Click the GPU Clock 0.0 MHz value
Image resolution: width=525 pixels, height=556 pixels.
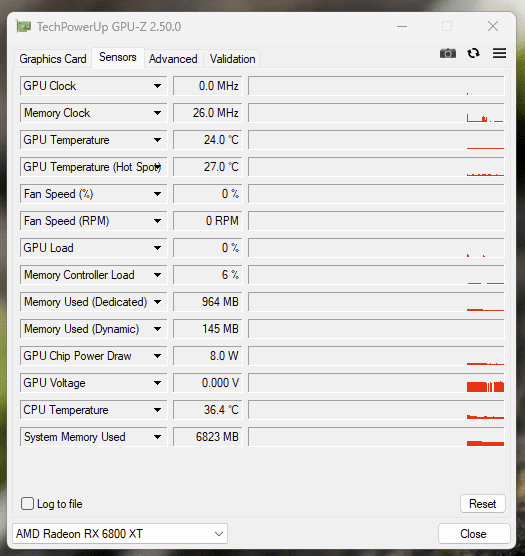(208, 86)
